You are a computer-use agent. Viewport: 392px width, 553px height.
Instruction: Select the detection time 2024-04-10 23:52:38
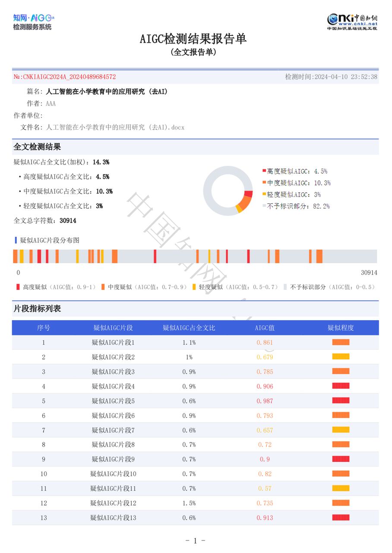pyautogui.click(x=346, y=77)
